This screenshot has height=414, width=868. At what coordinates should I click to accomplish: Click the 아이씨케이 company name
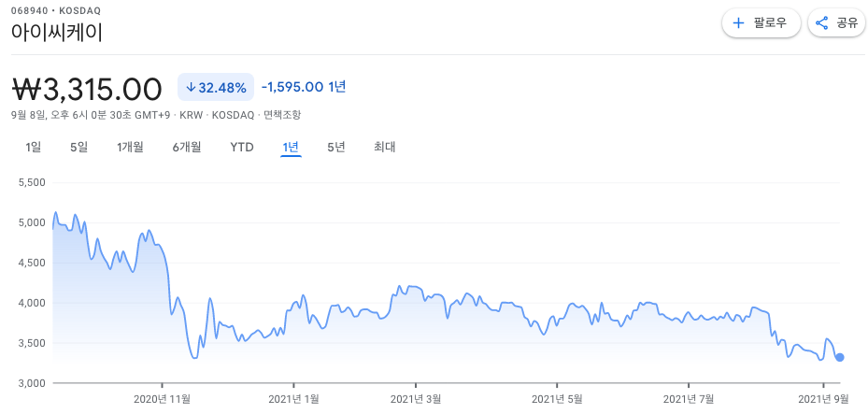pos(57,32)
